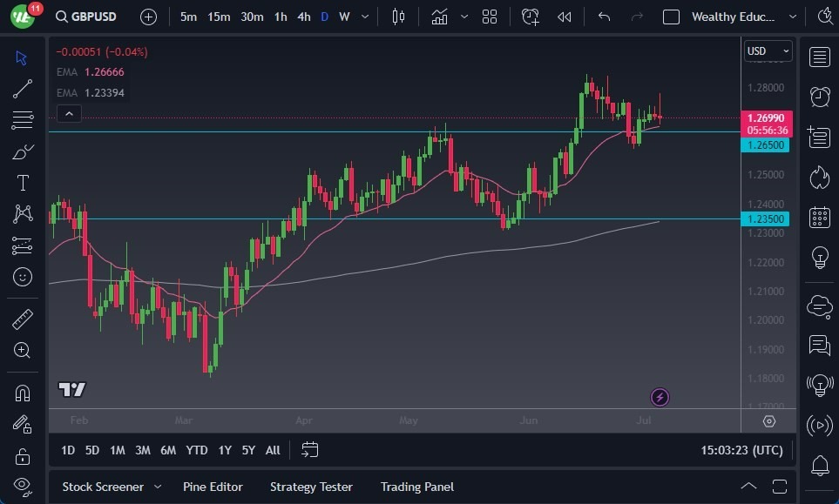Open the Economic Calendar panel
The width and height of the screenshot is (839, 504).
[x=819, y=217]
